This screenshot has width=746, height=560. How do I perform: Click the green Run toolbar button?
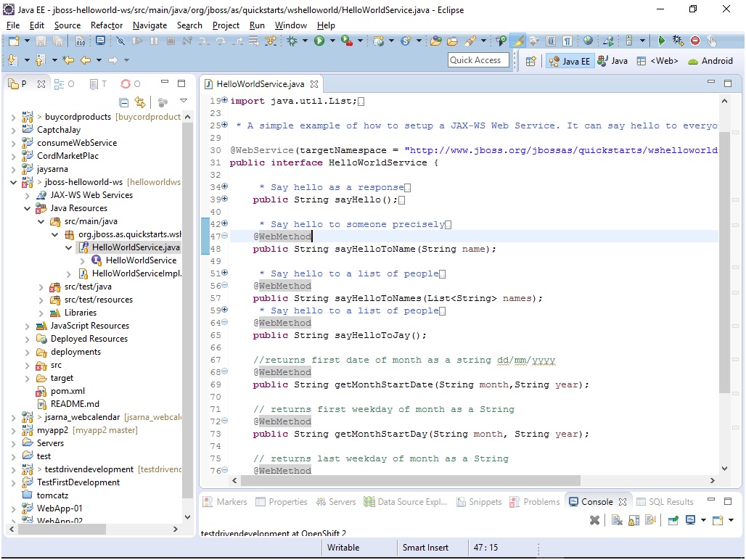coord(319,41)
